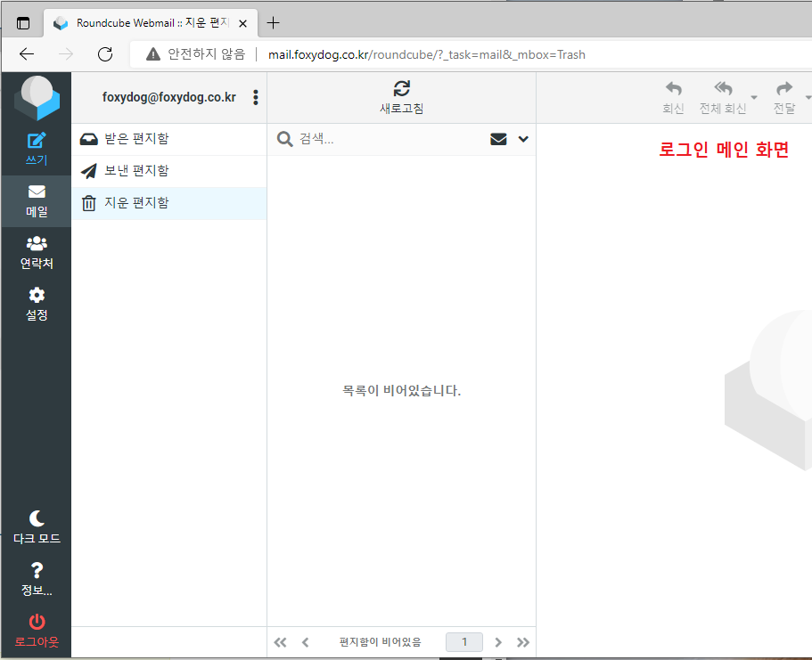812x660 pixels.
Task: Select the 받은 편지함 inbox folder
Action: pos(168,139)
